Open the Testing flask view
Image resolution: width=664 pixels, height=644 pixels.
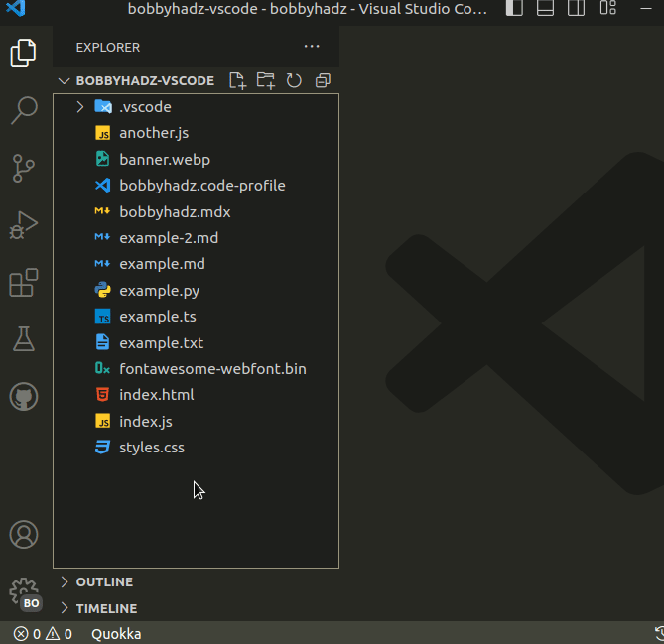click(x=23, y=338)
